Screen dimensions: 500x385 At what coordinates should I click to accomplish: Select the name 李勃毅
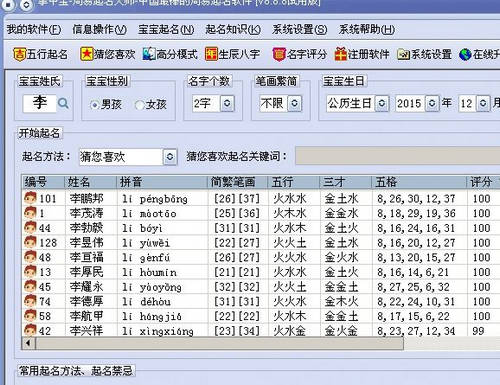86,228
